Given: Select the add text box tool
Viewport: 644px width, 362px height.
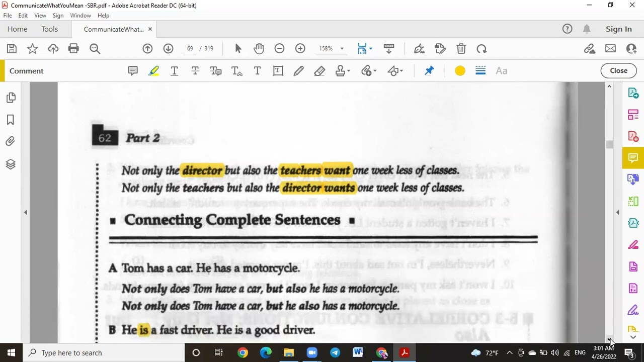Looking at the screenshot, I should coord(278,71).
